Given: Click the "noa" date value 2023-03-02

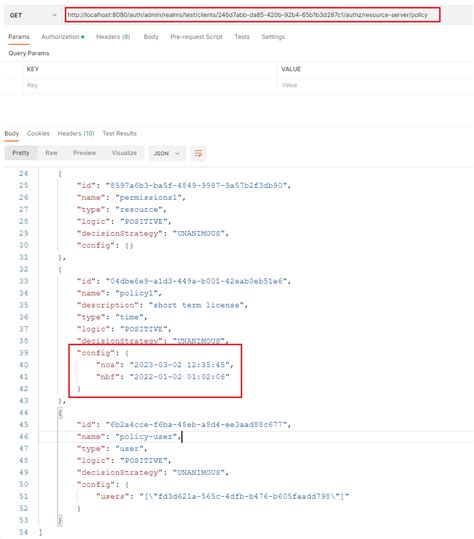Looking at the screenshot, I should click(x=180, y=365).
